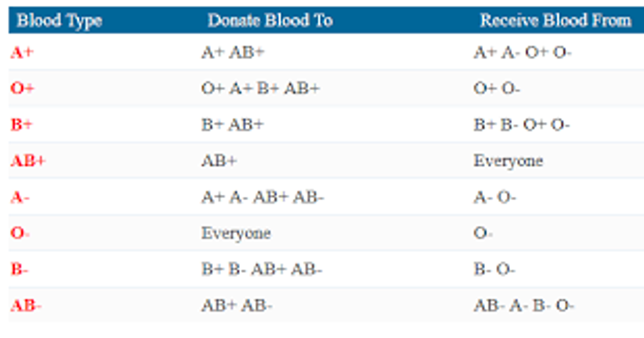
Task: Select the 'O+ O-' receive cell
Action: 497,89
